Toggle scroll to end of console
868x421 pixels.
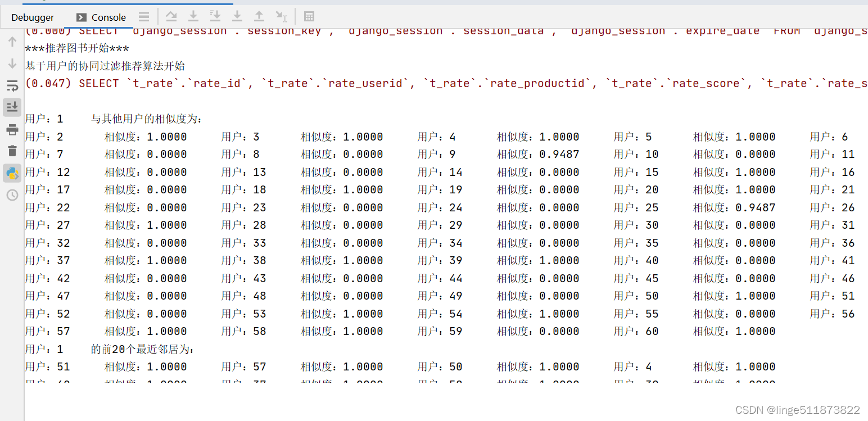(12, 107)
